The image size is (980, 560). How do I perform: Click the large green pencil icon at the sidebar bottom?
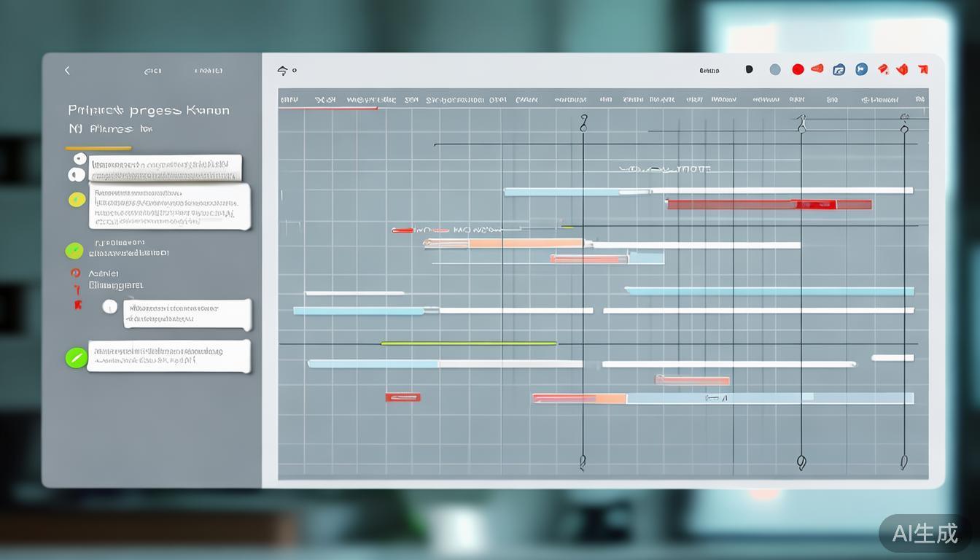(x=76, y=357)
